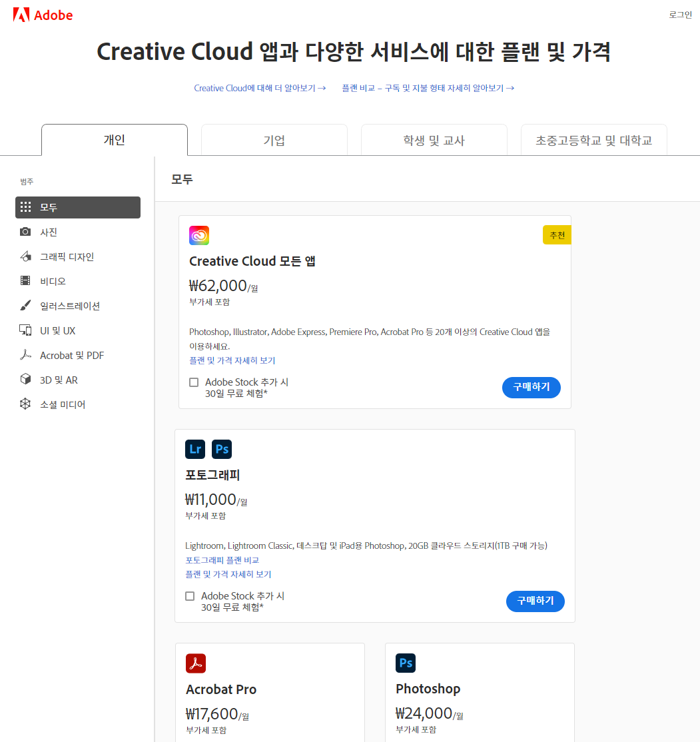Click 구매하기 for Creative Cloud 모든 앱
Image resolution: width=700 pixels, height=742 pixels.
point(531,387)
